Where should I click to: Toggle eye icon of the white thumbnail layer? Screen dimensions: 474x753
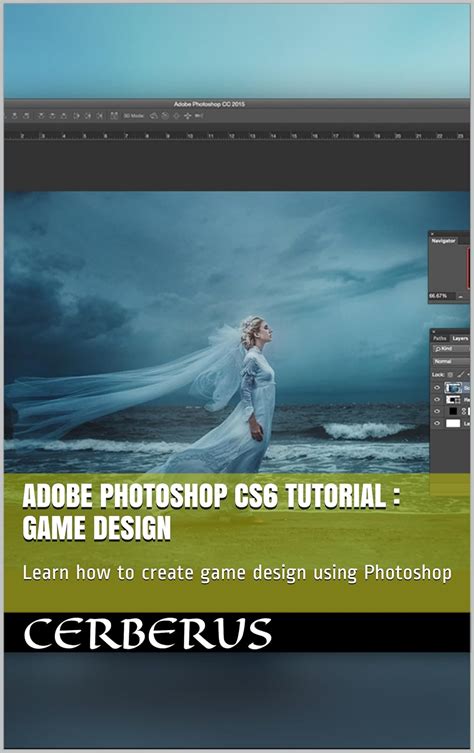(437, 423)
